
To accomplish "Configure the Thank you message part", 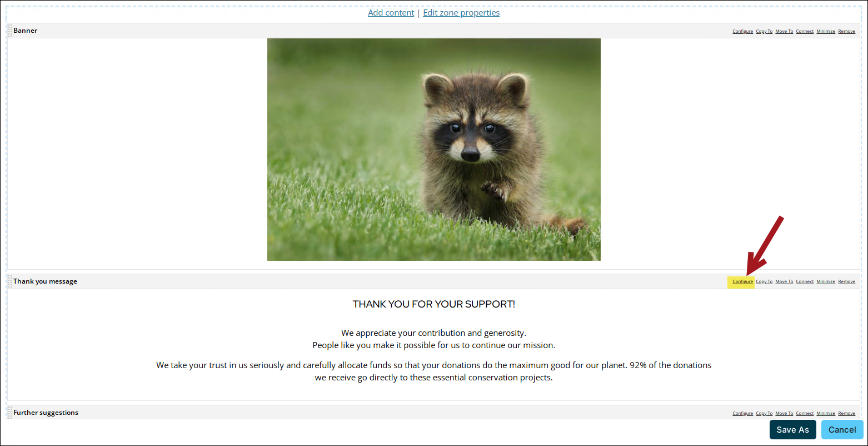I will (x=742, y=281).
